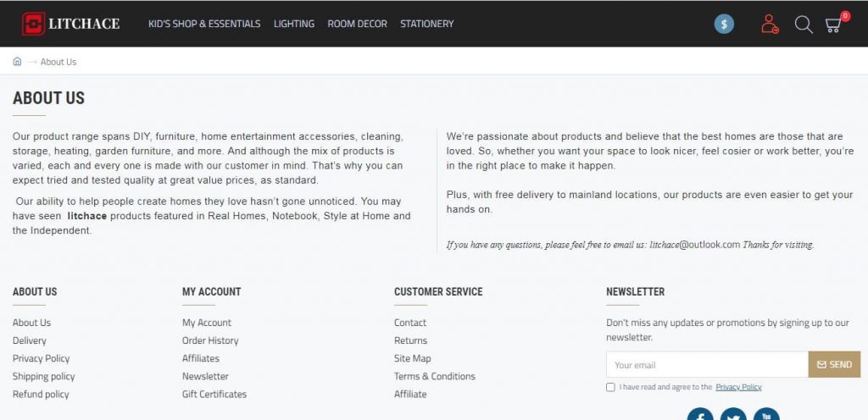This screenshot has width=868, height=420.
Task: Click the CUSTOMER SERVICE footer heading
Action: (x=438, y=292)
